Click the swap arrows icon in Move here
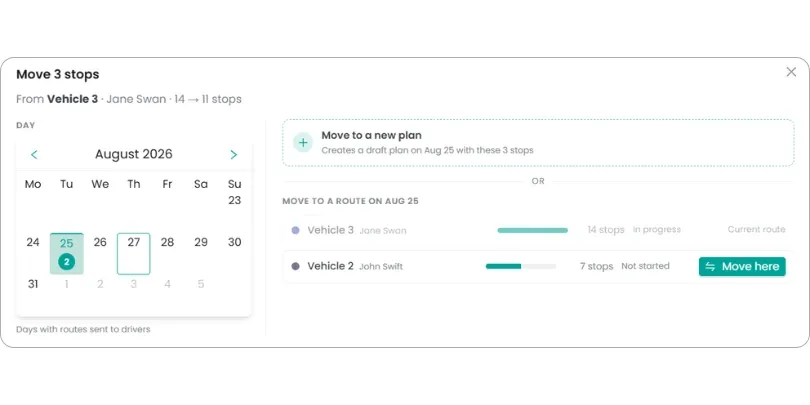 710,267
